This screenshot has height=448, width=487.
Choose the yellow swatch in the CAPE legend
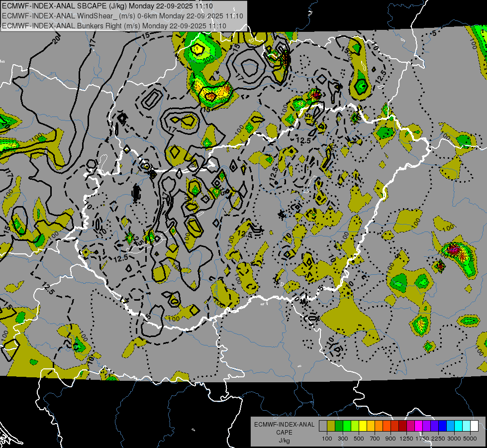coord(363,426)
